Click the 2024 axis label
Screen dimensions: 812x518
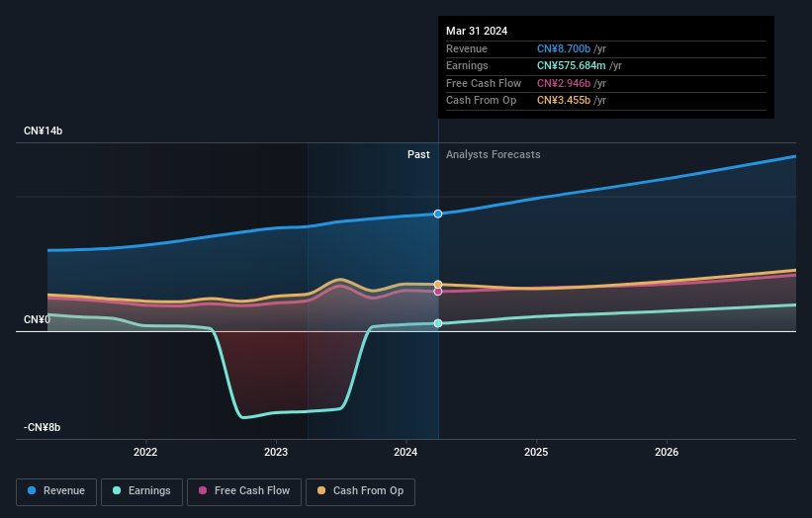tap(406, 453)
